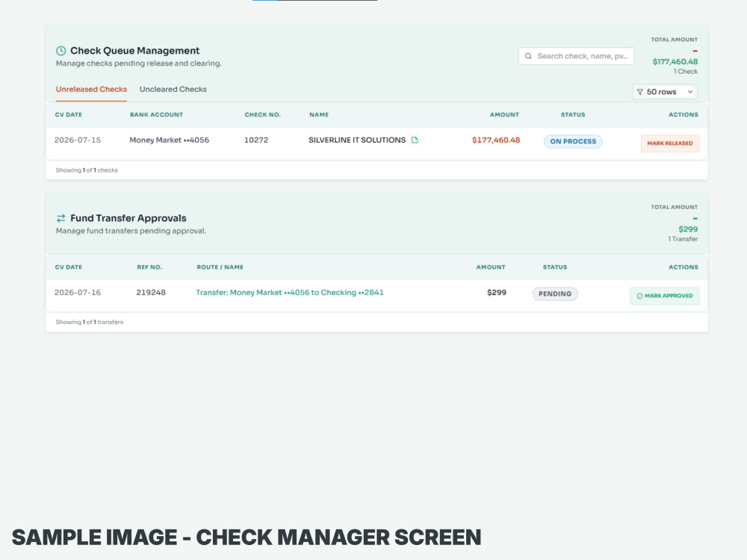Click the transfer arrows icon beside Fund Transfer Approvals
Viewport: 747px width, 560px height.
61,218
